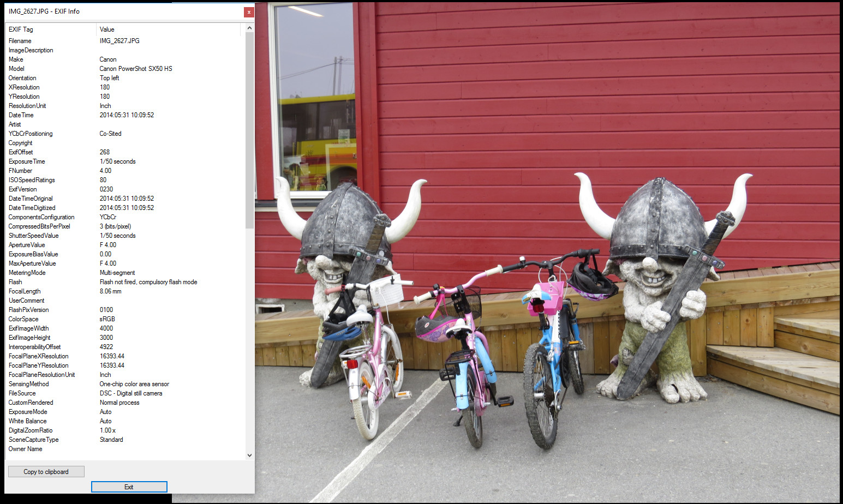Select the FlashPixVersion value "0100"

[106, 310]
